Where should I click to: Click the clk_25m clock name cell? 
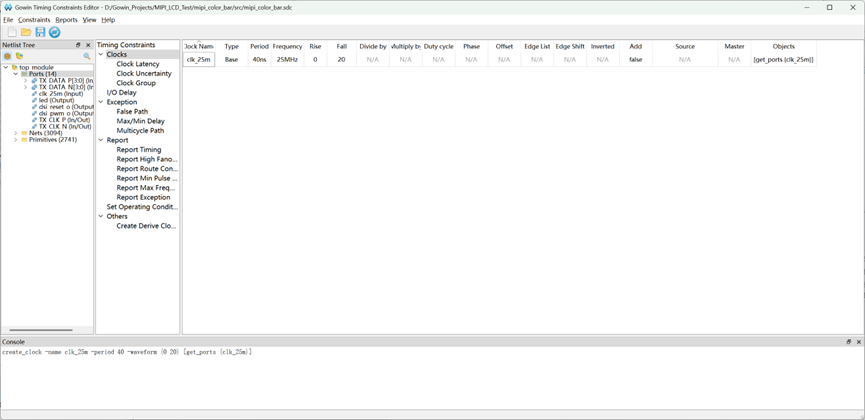(x=199, y=60)
